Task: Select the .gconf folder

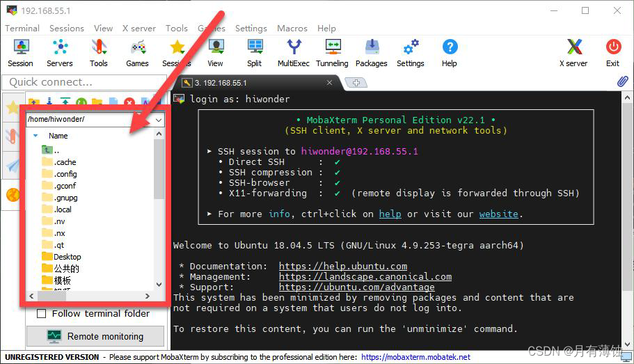Action: click(59, 186)
